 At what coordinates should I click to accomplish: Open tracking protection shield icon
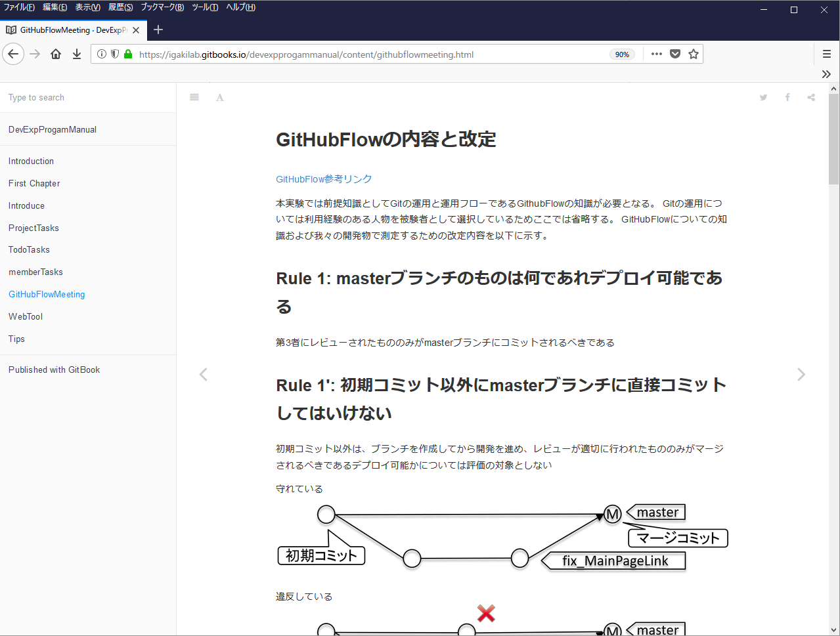click(115, 54)
